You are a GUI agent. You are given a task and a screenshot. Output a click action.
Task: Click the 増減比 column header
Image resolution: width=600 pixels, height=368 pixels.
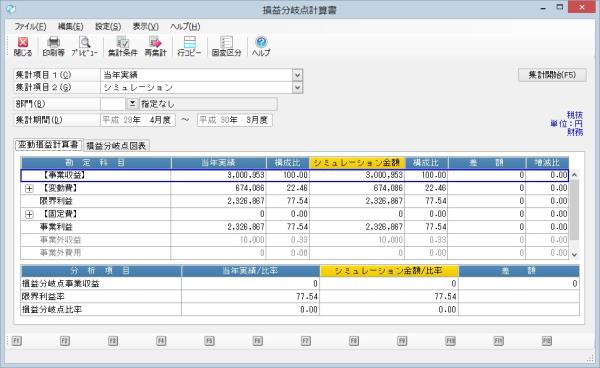tap(547, 163)
